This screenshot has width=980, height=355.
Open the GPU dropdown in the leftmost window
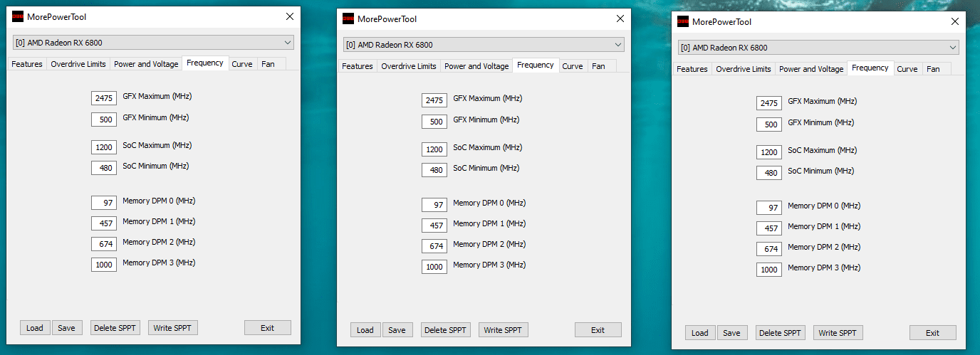click(x=153, y=43)
